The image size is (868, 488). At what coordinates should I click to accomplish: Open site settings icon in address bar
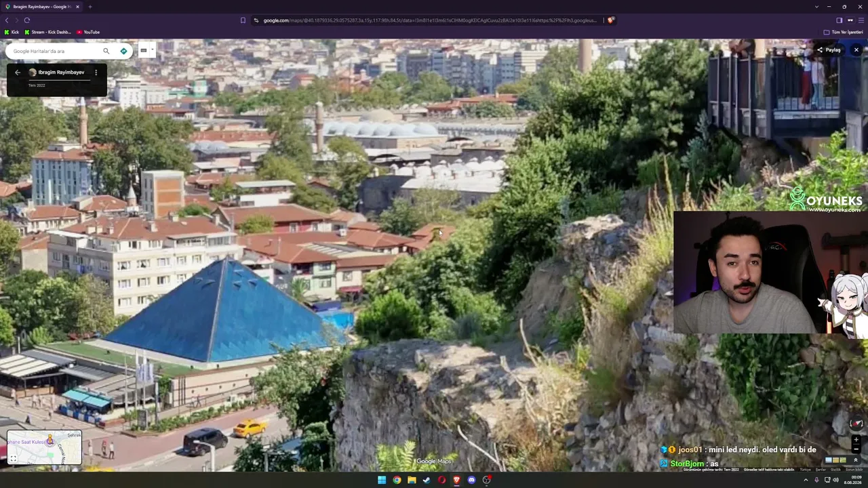[256, 20]
